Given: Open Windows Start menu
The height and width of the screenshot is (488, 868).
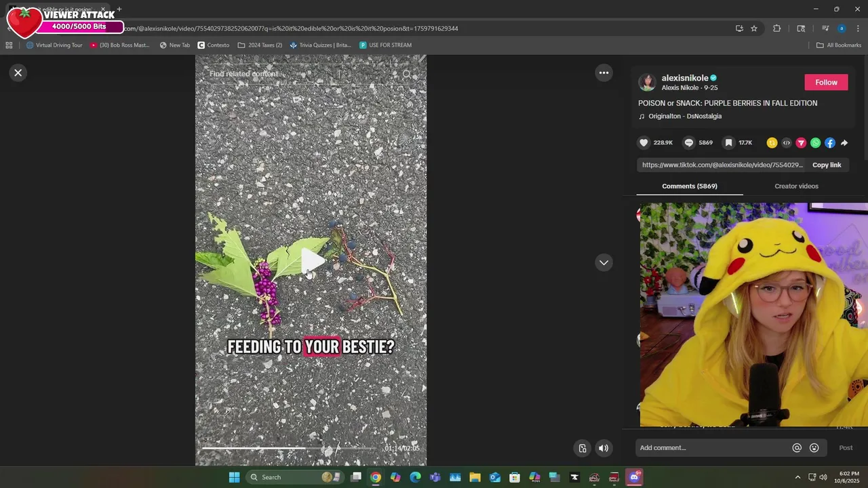Looking at the screenshot, I should click(x=234, y=477).
